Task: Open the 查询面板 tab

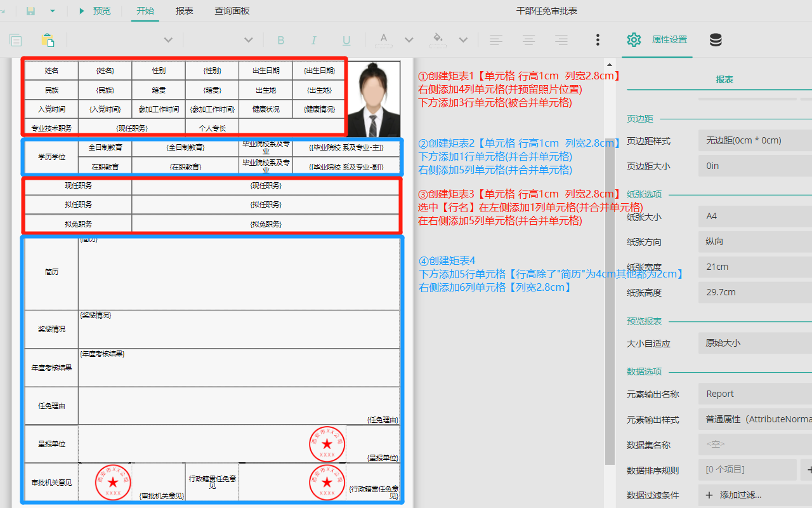Action: tap(232, 11)
